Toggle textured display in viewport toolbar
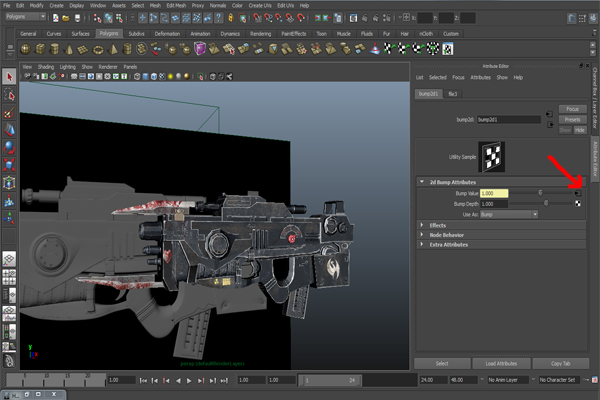 click(162, 77)
